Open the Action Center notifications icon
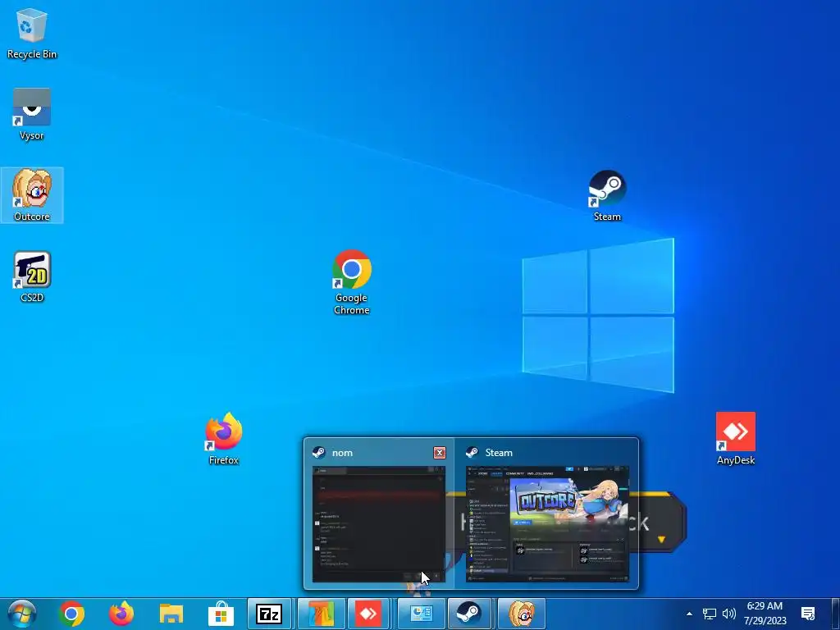Screen dimensions: 840x630 pos(808,614)
